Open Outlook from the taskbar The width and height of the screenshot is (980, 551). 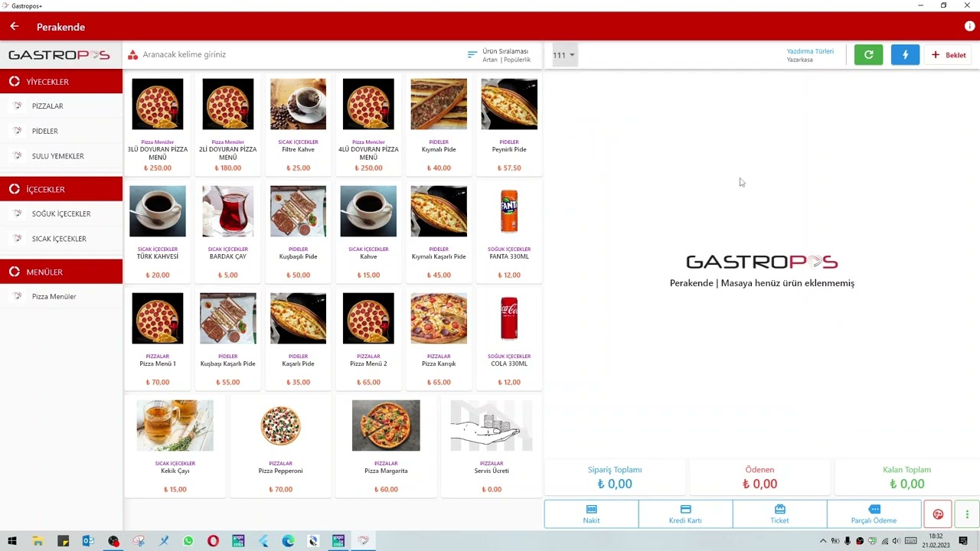(x=88, y=541)
